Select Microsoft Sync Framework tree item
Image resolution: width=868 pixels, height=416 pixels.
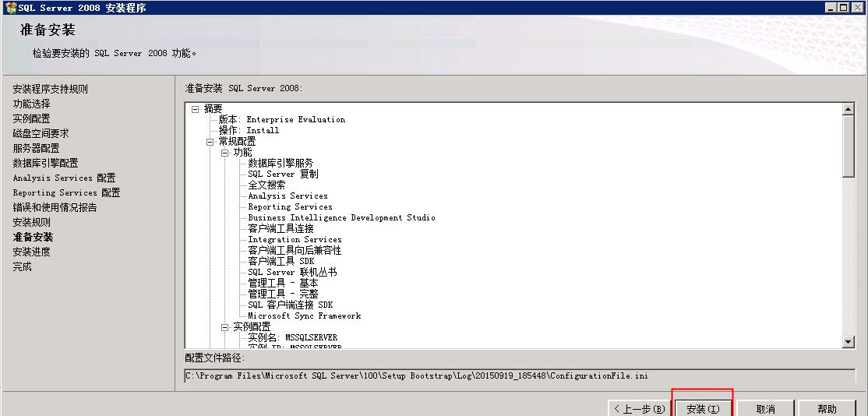pos(304,316)
